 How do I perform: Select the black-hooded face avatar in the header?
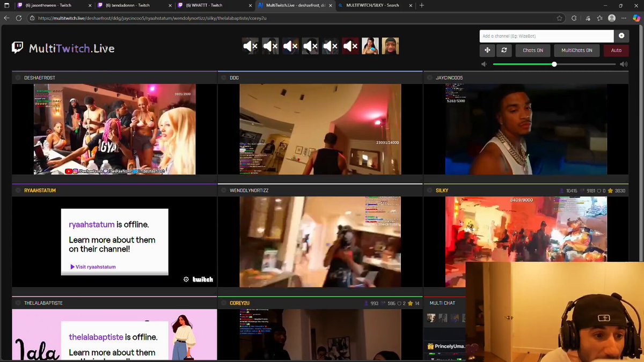coord(390,46)
